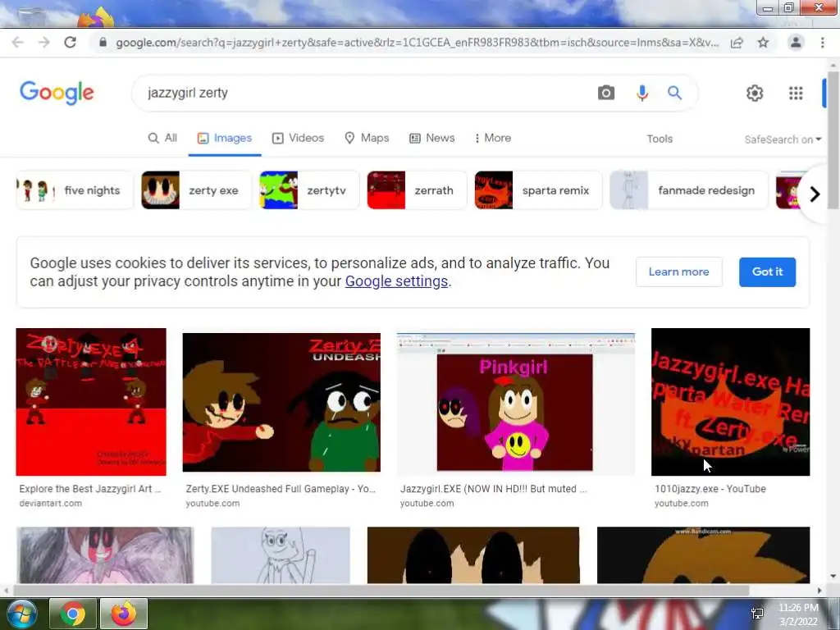Click the padlock site info icon
The width and height of the screenshot is (840, 630).
click(x=103, y=43)
